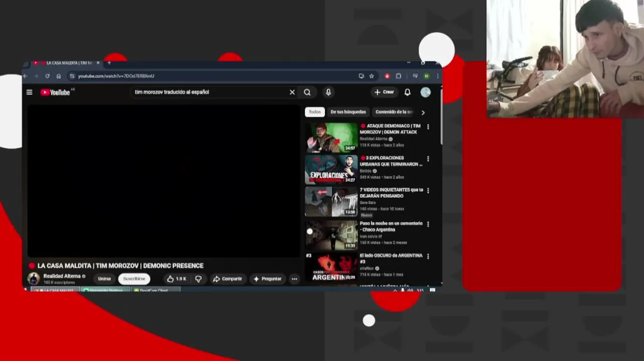644x361 pixels.
Task: Click the Preguntar button
Action: point(267,279)
